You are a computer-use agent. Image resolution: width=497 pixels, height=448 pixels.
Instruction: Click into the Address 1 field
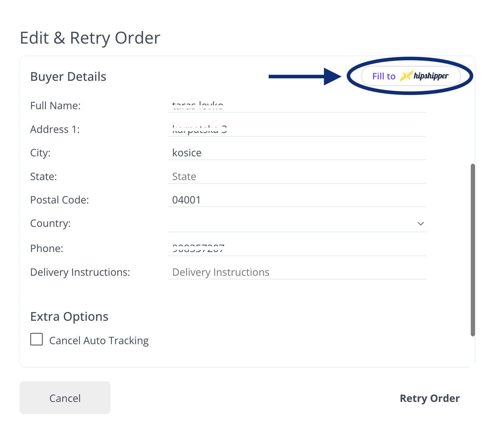[x=296, y=129]
